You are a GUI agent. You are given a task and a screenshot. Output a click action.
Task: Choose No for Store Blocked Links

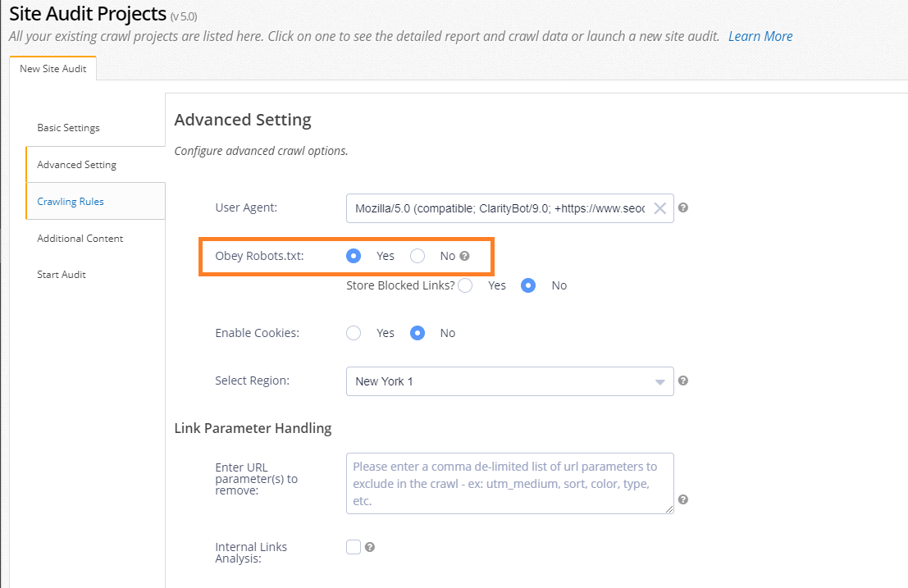tap(529, 285)
